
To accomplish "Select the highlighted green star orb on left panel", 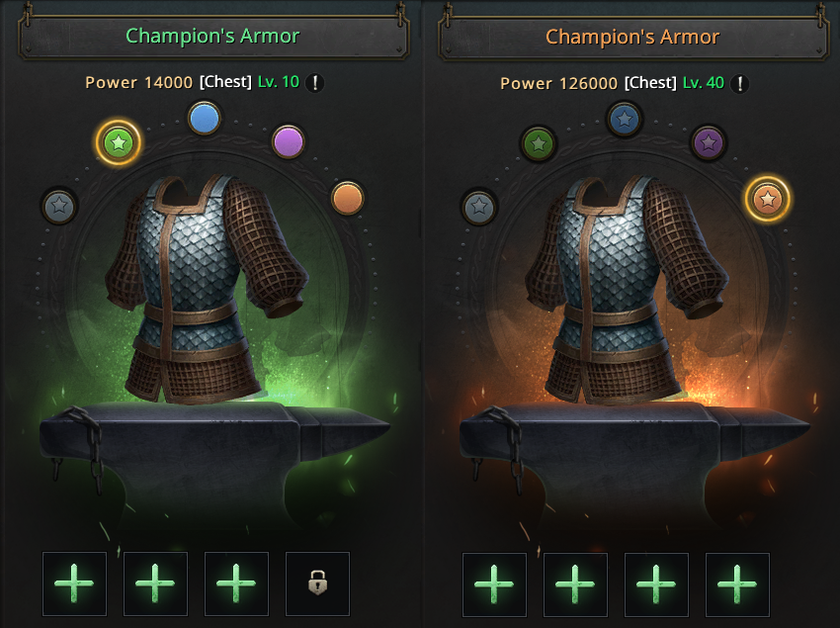I will 119,143.
